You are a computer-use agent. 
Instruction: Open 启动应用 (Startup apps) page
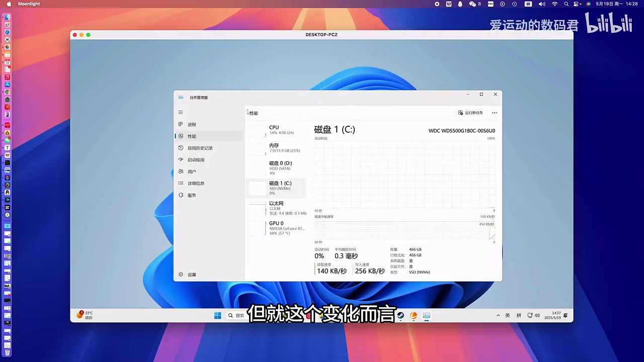209,160
